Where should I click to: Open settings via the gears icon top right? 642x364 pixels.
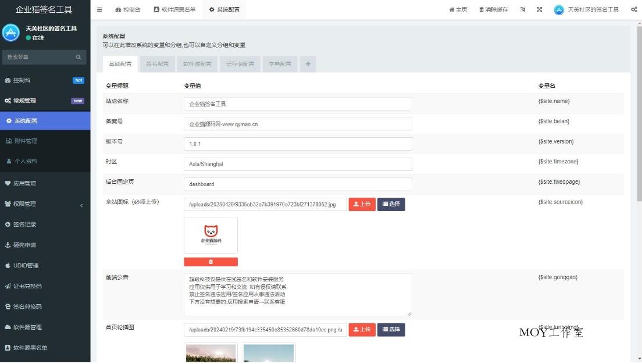point(633,9)
